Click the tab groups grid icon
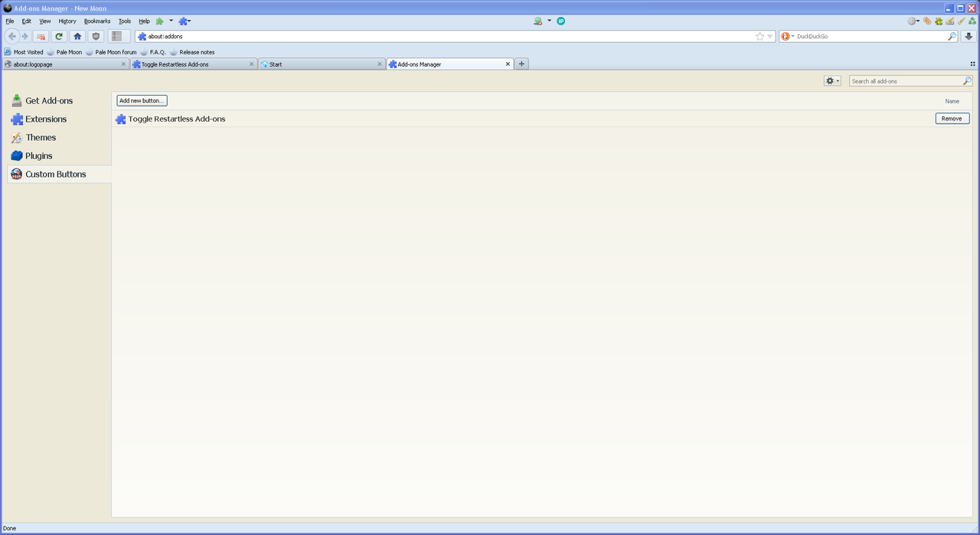 click(973, 64)
